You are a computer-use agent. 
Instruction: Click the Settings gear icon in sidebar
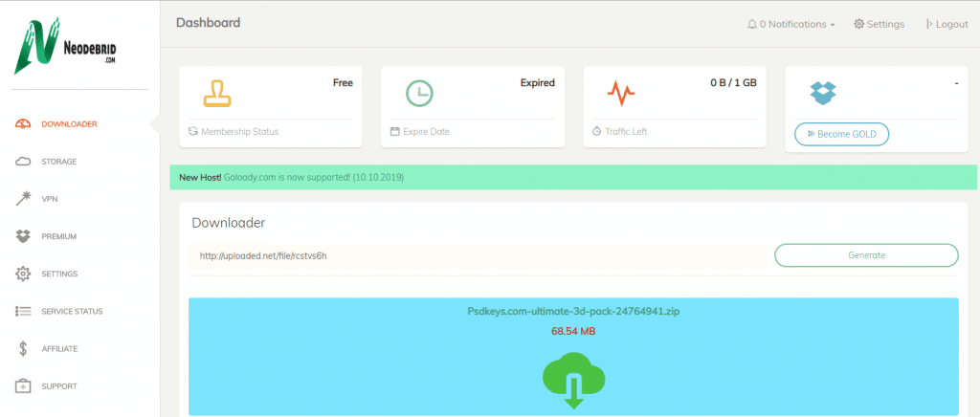(23, 274)
